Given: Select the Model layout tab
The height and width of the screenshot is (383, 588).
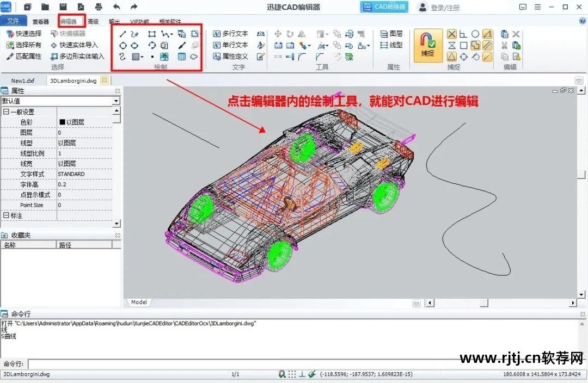Looking at the screenshot, I should 139,302.
